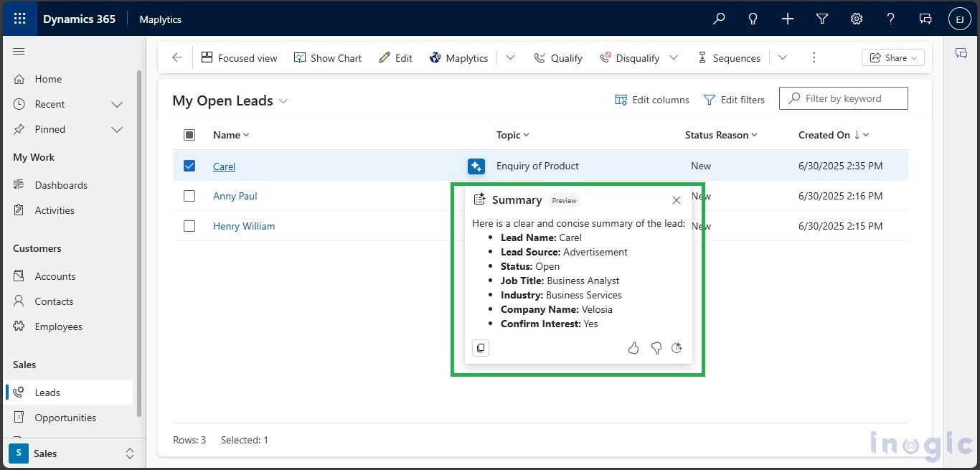This screenshot has height=470, width=980.
Task: Click Sequences in command bar
Action: (x=729, y=58)
